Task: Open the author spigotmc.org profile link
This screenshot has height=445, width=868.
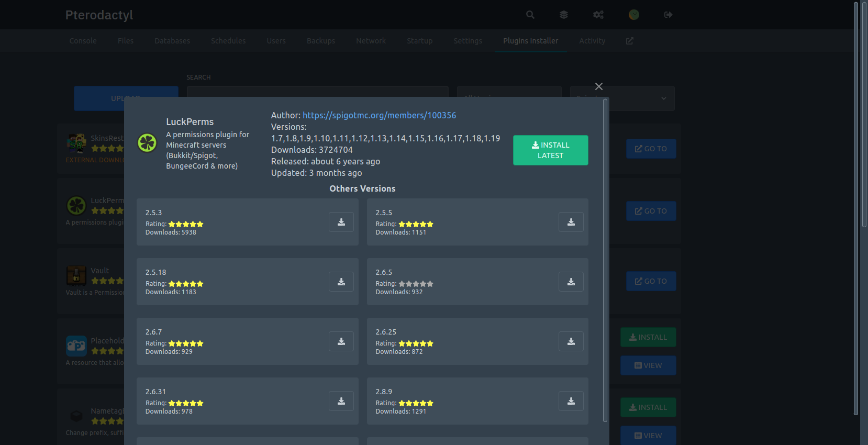Action: [379, 115]
